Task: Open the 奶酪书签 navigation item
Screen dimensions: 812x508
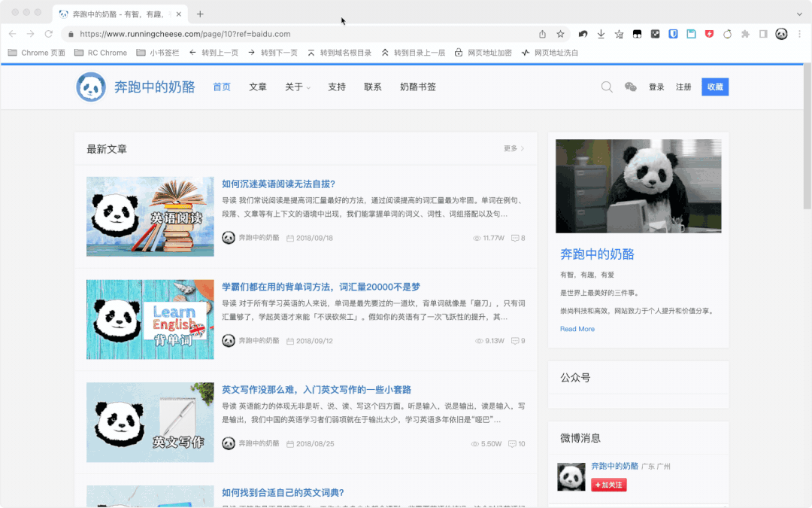Action: click(418, 87)
